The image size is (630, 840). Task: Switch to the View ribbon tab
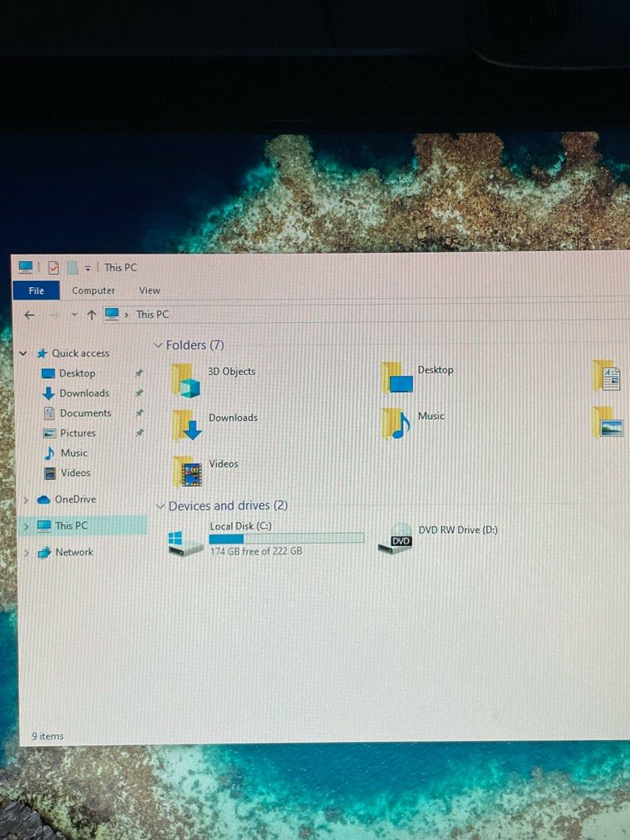point(149,289)
